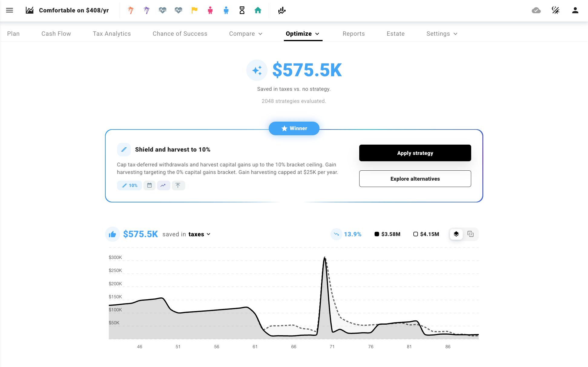Click the purple palm tree icon

click(147, 10)
